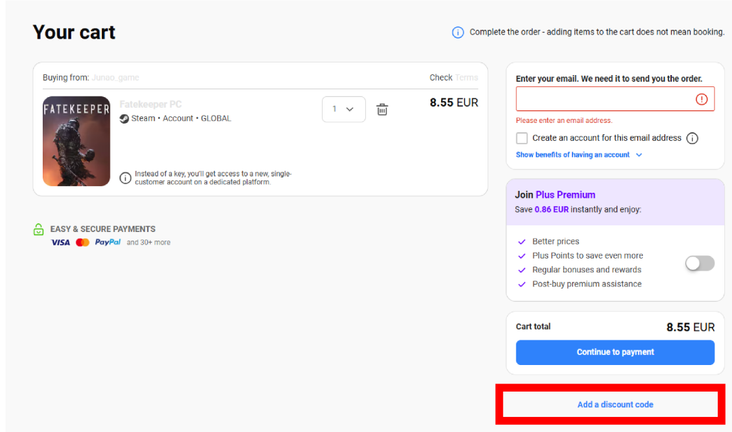Click the seller Terms link
Screen dimensions: 732x432
pos(466,78)
